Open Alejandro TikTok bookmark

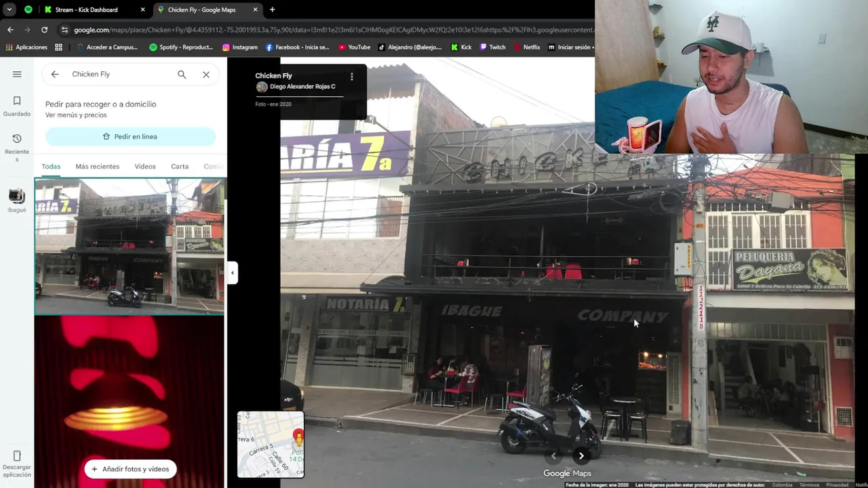pos(410,47)
